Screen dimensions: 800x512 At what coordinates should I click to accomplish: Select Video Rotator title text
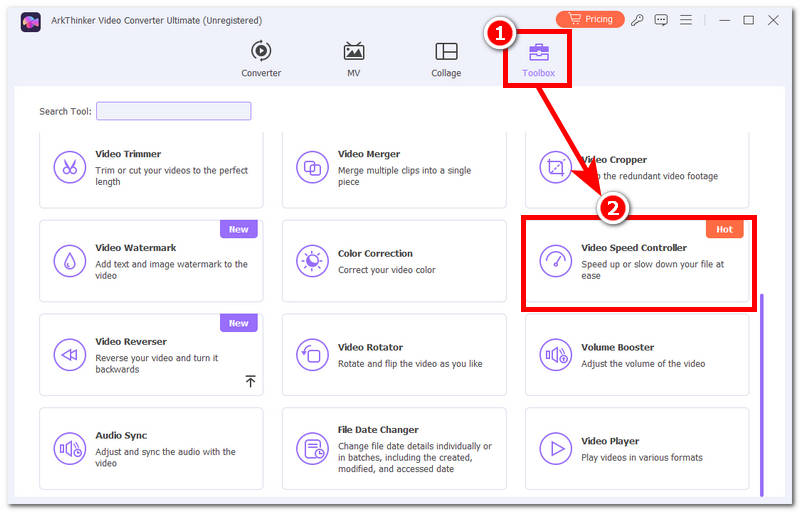tap(370, 347)
